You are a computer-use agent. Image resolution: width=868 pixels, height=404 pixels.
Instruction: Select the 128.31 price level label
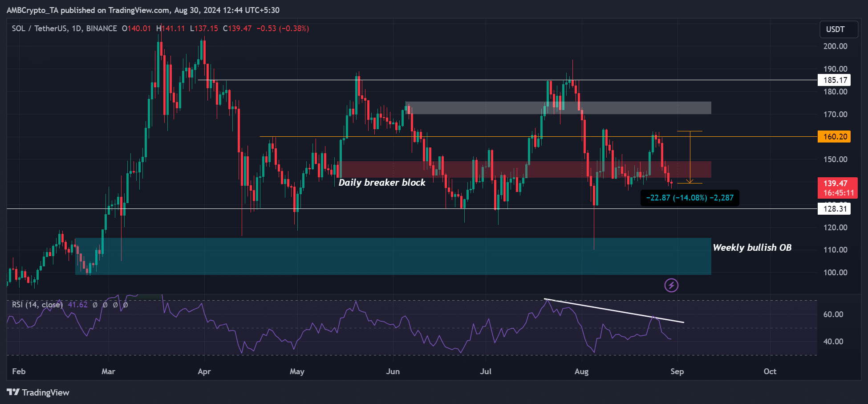coord(834,208)
